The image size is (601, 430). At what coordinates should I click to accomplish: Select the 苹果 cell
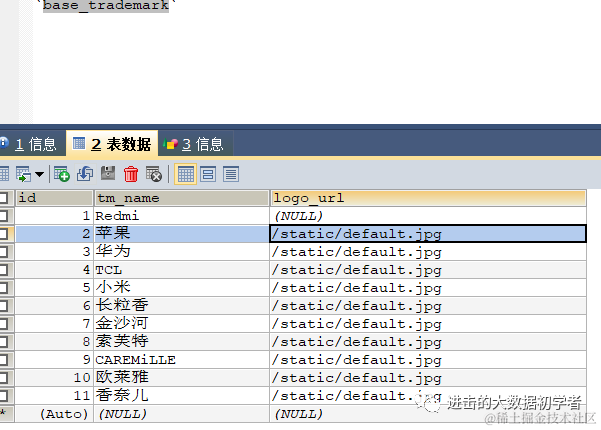[x=182, y=234]
